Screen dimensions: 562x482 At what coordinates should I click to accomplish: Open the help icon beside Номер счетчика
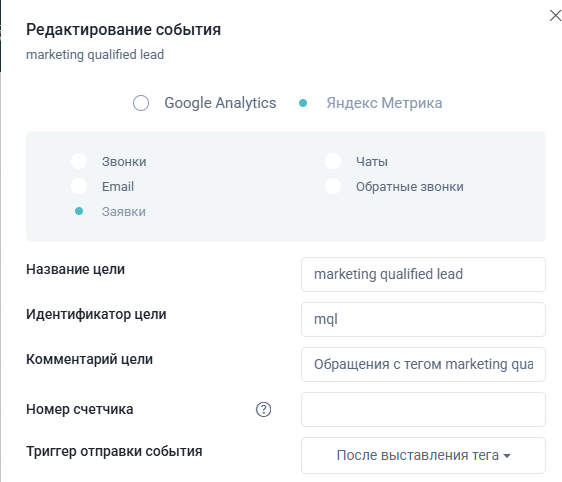[x=263, y=409]
